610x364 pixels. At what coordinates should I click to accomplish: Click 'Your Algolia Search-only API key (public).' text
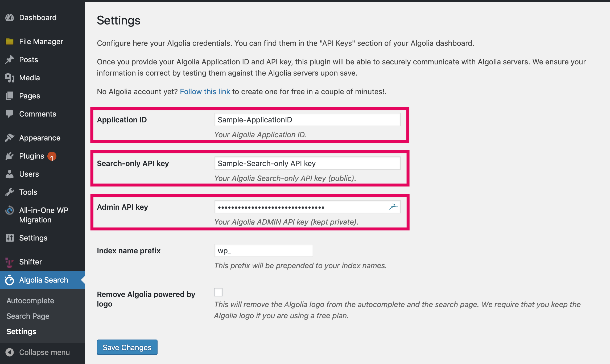coord(285,178)
